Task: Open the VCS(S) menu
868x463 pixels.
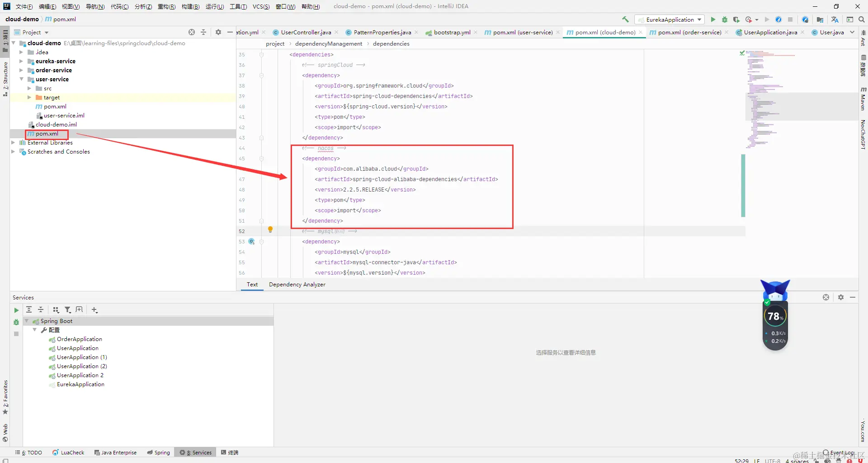Action: pyautogui.click(x=261, y=6)
